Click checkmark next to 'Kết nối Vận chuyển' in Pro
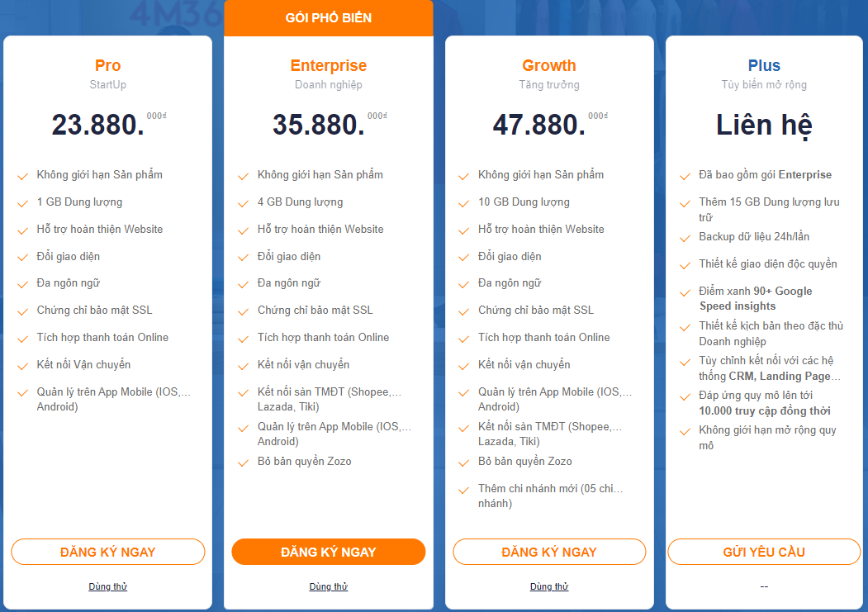 tap(22, 367)
